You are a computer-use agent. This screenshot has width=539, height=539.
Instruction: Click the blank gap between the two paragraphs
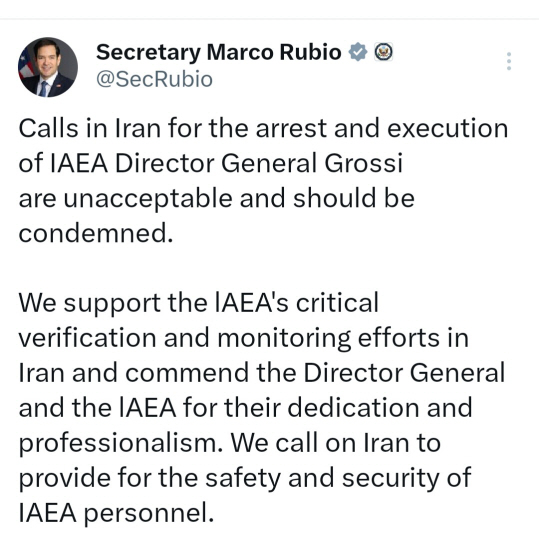(261, 268)
